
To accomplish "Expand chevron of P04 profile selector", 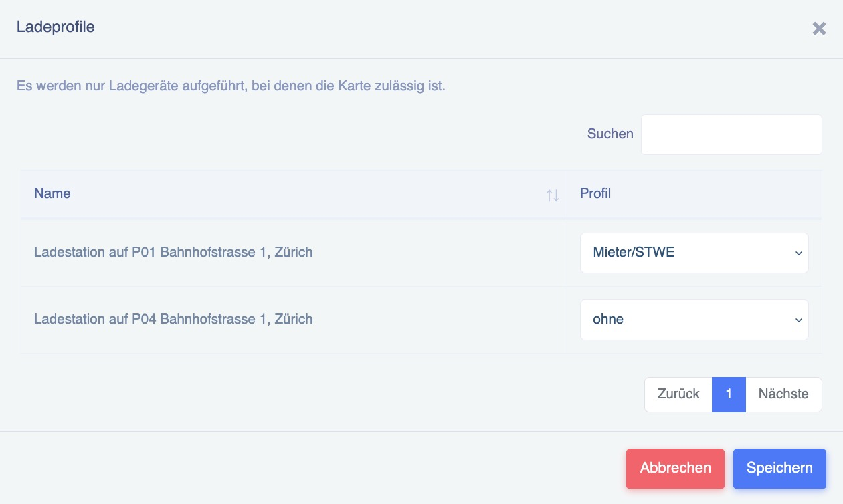I will (x=798, y=320).
